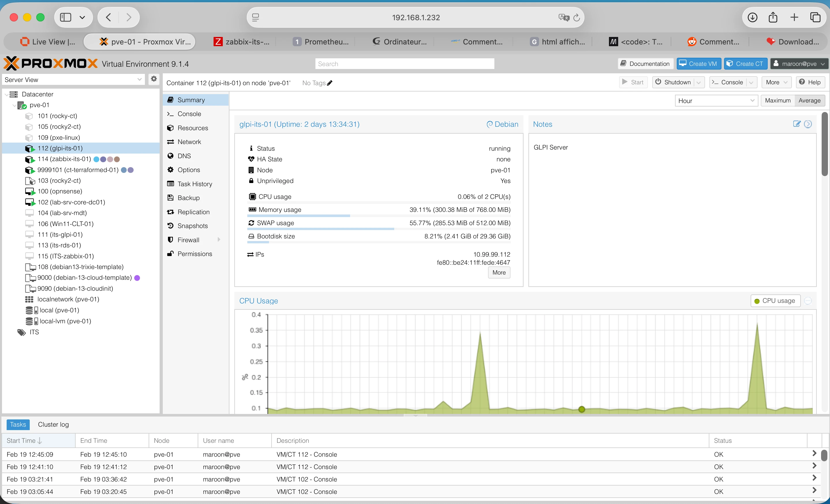Open the Firewall section
The height and width of the screenshot is (504, 830).
coord(188,240)
